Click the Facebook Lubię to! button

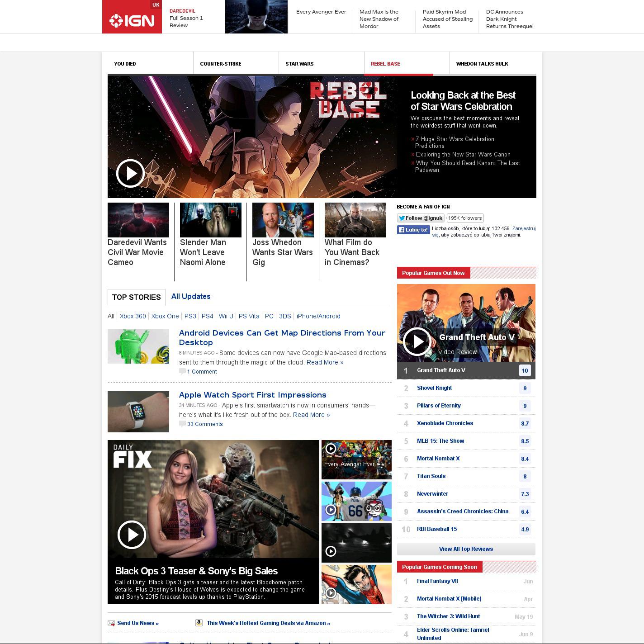(x=413, y=230)
